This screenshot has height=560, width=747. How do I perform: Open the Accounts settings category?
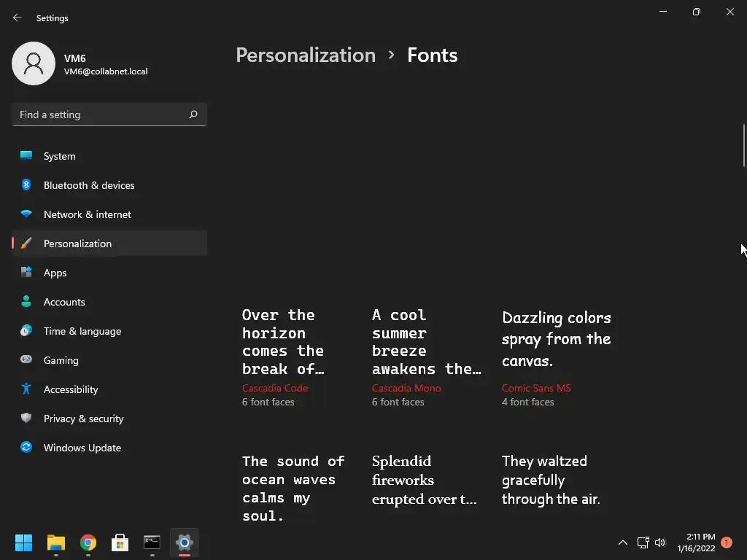(x=109, y=302)
